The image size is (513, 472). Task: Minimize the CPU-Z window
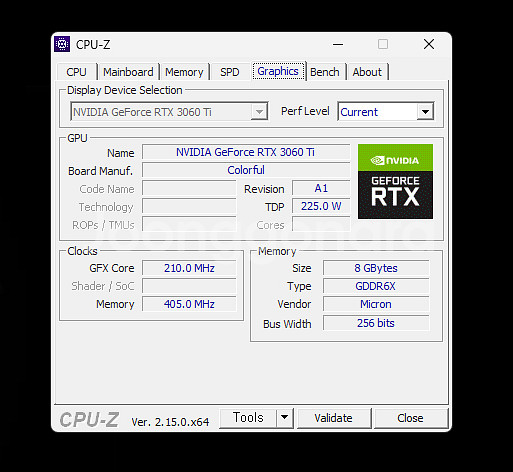tap(338, 44)
